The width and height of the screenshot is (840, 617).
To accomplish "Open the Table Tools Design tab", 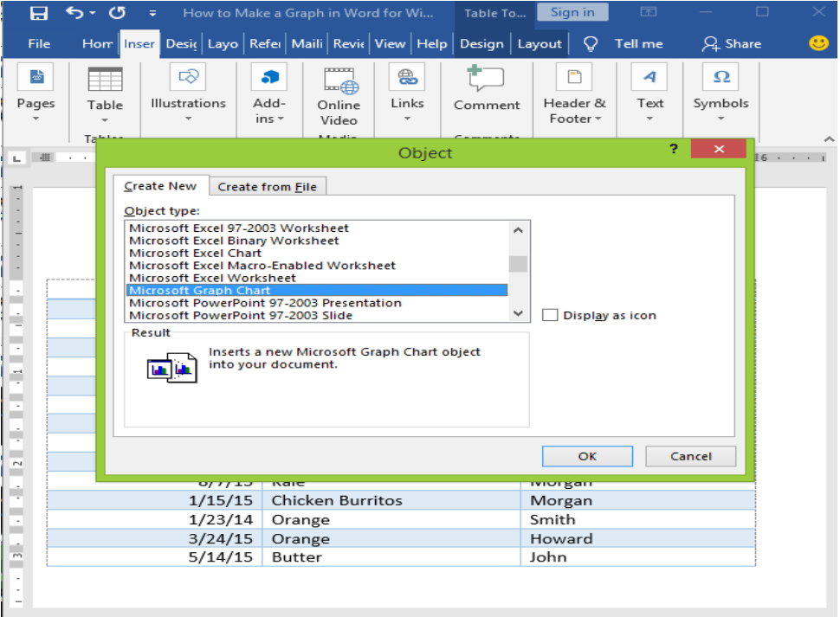I will click(x=481, y=44).
